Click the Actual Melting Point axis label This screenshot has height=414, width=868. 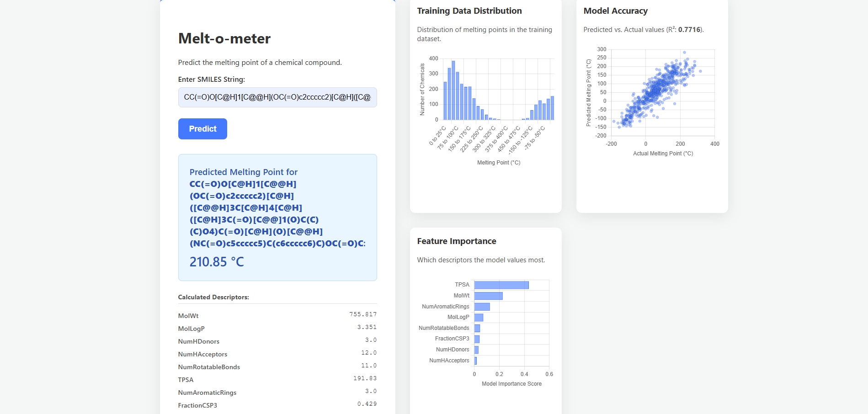663,154
